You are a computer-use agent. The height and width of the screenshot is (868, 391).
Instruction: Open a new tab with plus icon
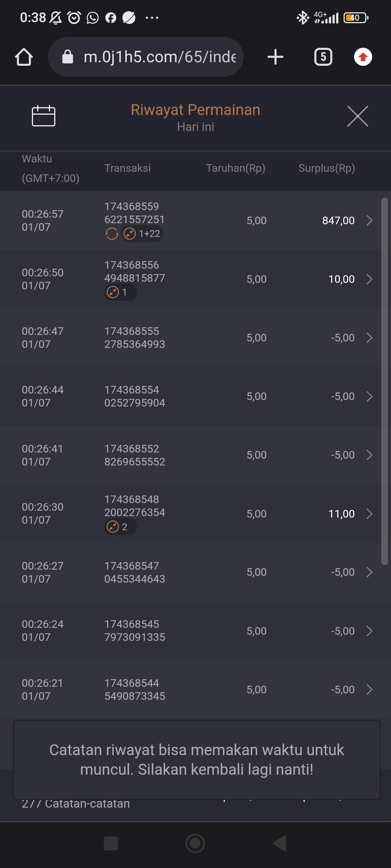tap(275, 57)
